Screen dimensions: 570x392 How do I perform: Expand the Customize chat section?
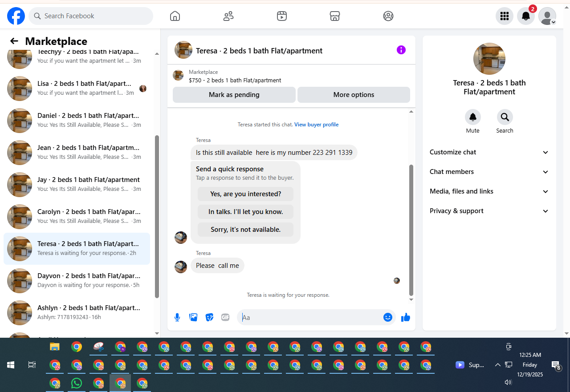click(489, 152)
